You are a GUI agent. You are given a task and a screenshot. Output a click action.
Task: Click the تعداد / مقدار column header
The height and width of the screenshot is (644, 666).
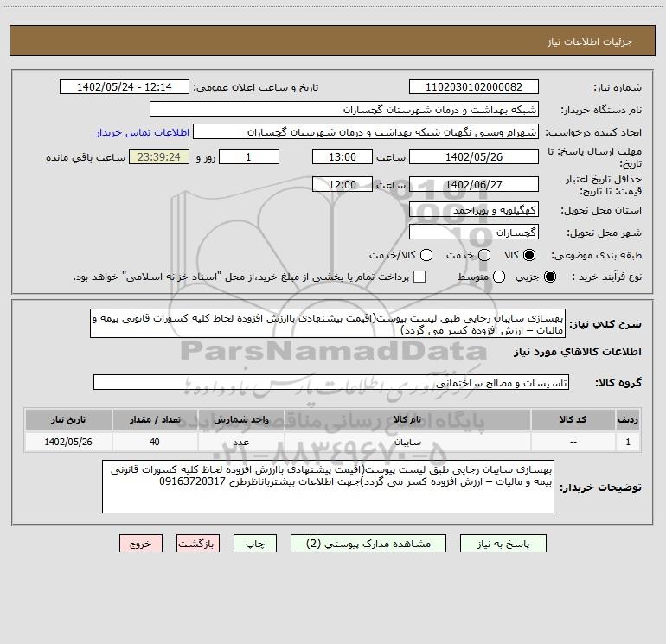click(x=155, y=419)
